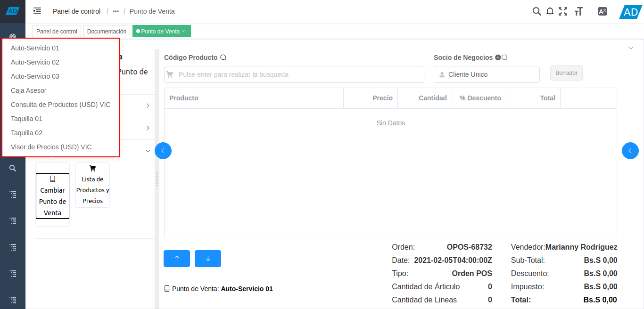Switch to the Documentación tab
Viewport: 644px width, 309px height.
tap(107, 32)
